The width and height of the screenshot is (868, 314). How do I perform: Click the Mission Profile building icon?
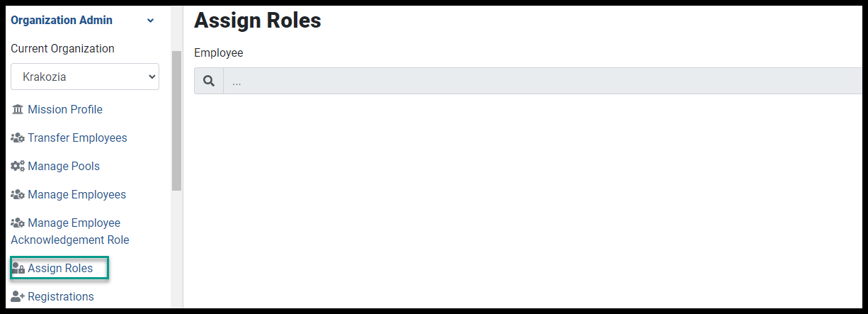point(18,110)
